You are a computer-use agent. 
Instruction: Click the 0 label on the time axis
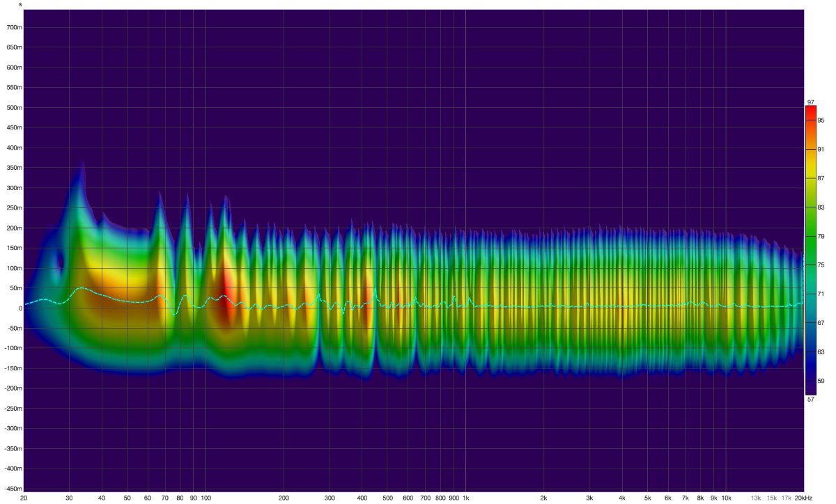[20, 308]
